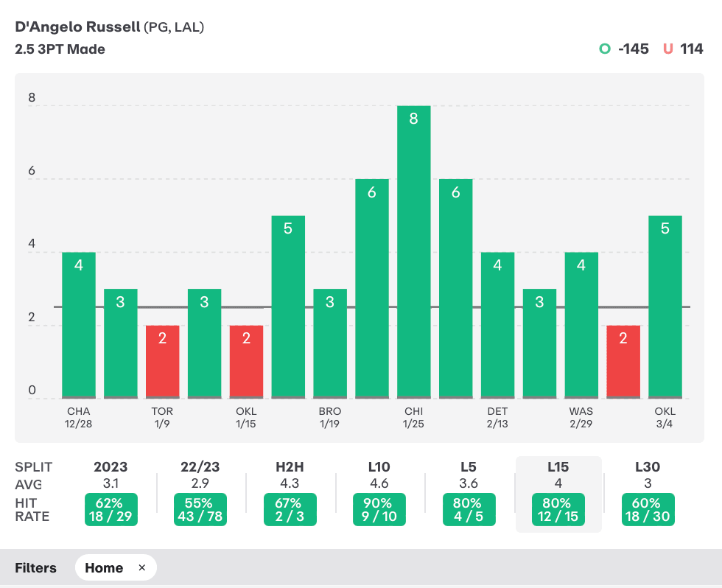Viewport: 722px width, 588px height.
Task: Click the Filters label
Action: pyautogui.click(x=35, y=568)
